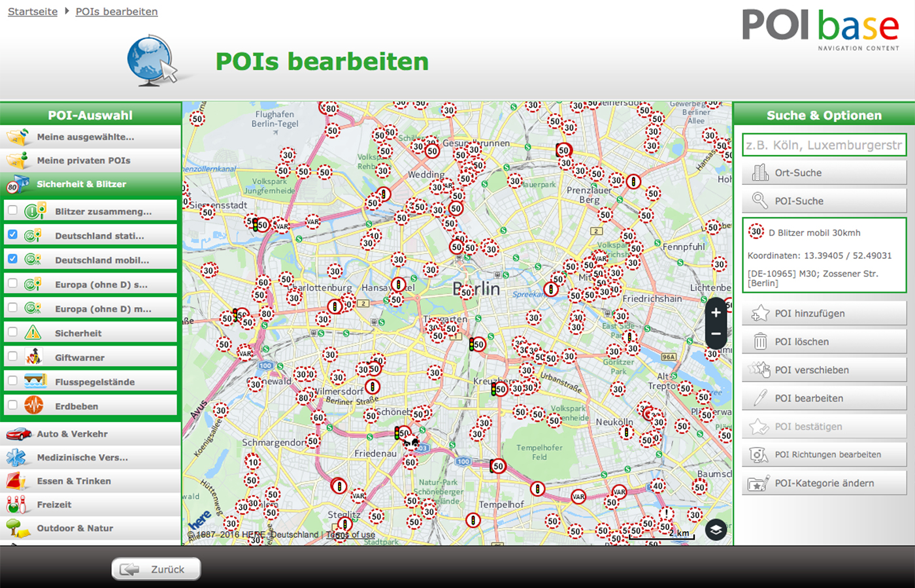The image size is (915, 588).
Task: Uncheck the Deutschland stationär checkbox
Action: (12, 235)
